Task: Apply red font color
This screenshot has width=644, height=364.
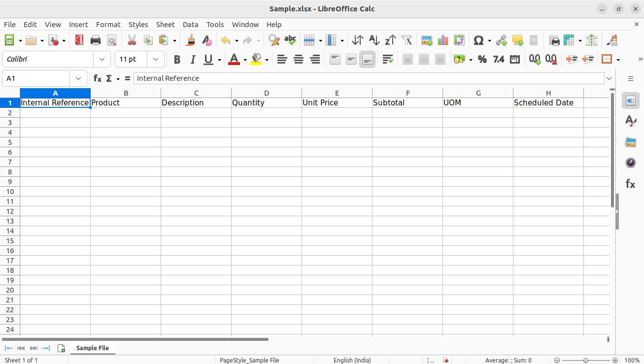Action: pos(234,60)
